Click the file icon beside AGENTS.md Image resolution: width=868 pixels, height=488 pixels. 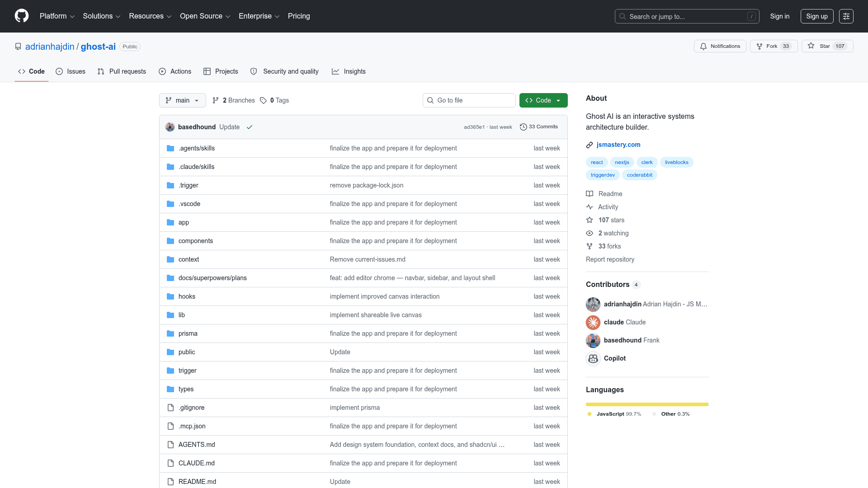coord(170,445)
